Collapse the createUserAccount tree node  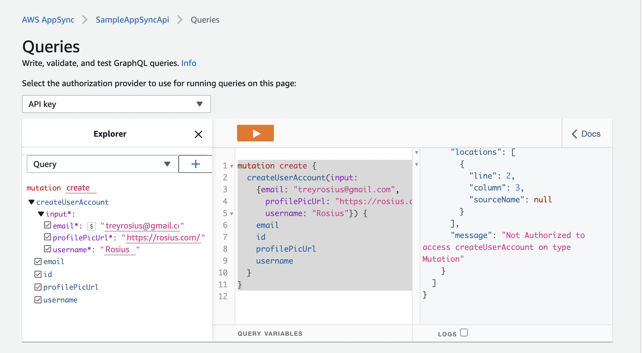point(31,202)
